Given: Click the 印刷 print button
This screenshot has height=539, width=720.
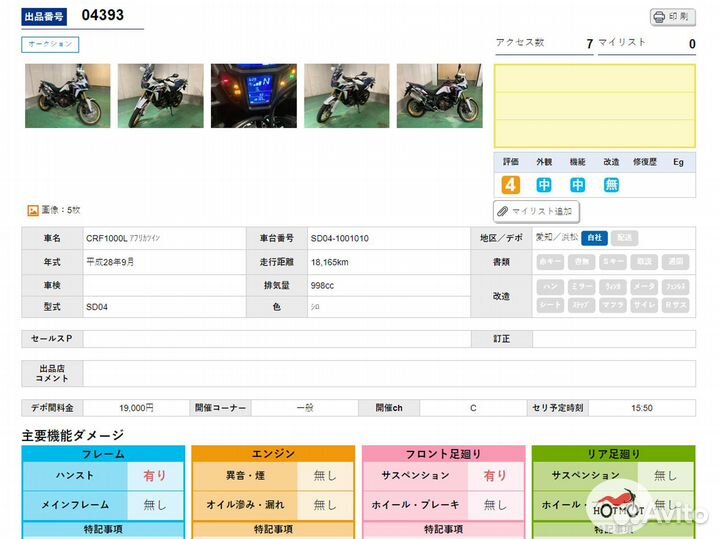Looking at the screenshot, I should coord(673,17).
